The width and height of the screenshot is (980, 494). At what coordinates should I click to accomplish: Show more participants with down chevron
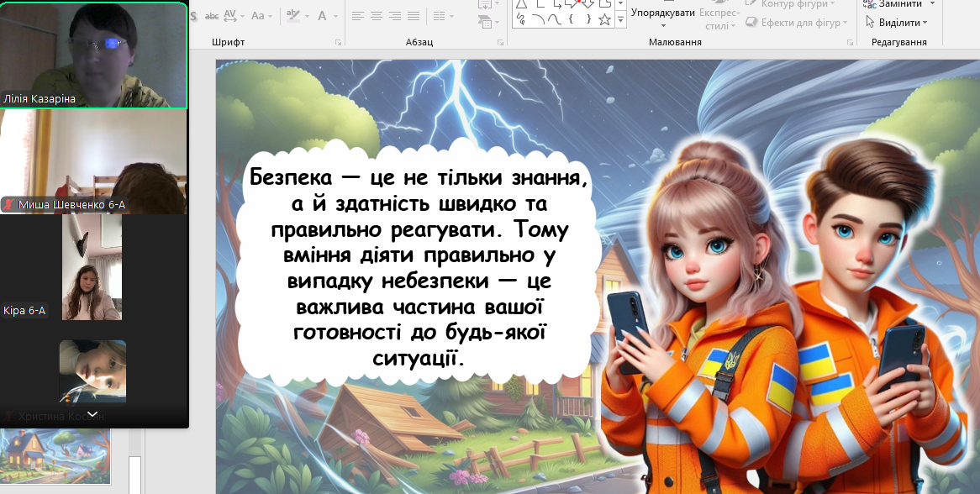click(92, 414)
